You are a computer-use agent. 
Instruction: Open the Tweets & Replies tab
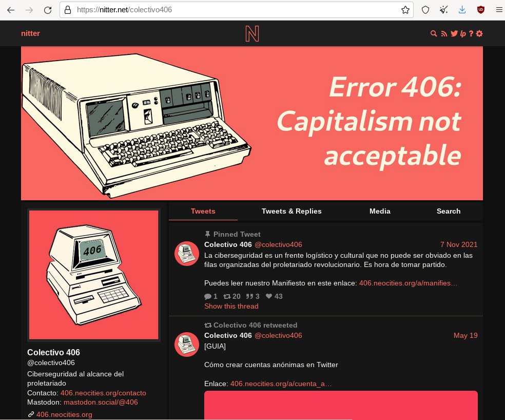[x=292, y=211]
